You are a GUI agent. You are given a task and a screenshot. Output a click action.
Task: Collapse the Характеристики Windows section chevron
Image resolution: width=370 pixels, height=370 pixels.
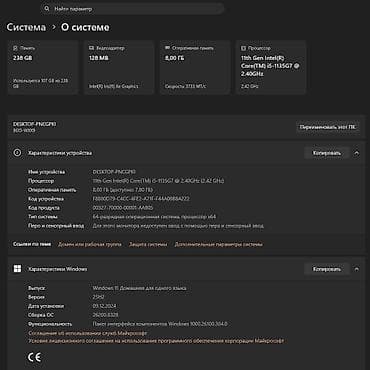pyautogui.click(x=357, y=269)
